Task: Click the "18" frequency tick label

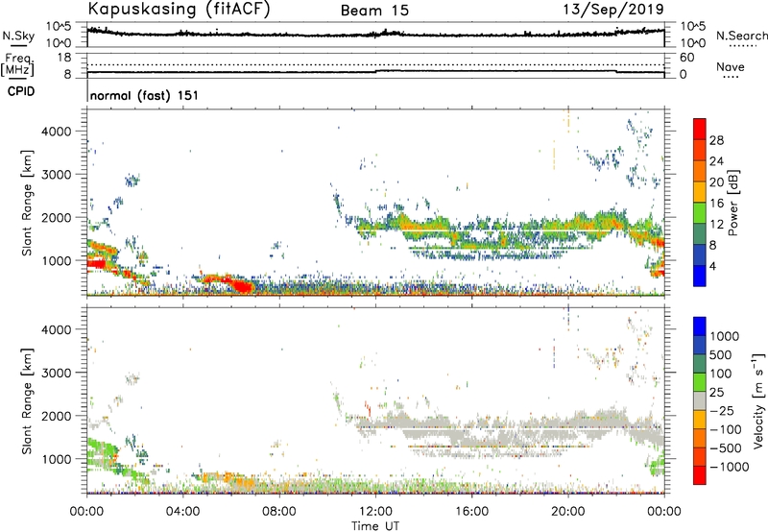Action: [x=64, y=58]
